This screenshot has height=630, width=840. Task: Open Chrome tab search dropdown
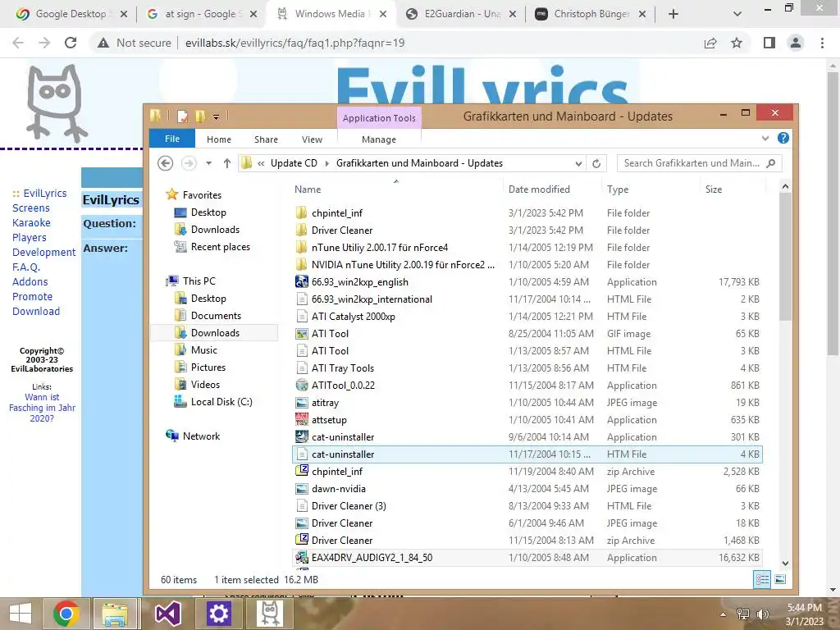click(x=737, y=14)
